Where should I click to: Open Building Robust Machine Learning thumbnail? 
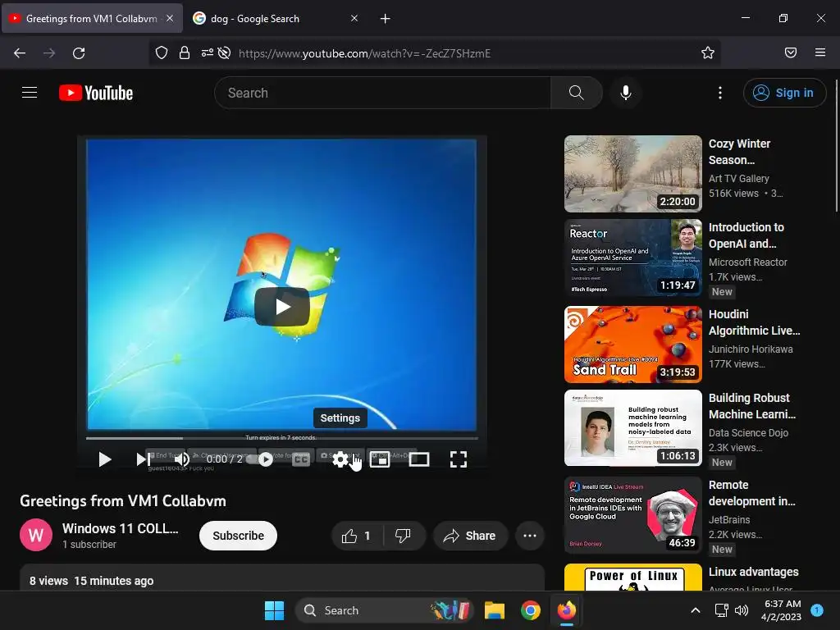coord(632,428)
